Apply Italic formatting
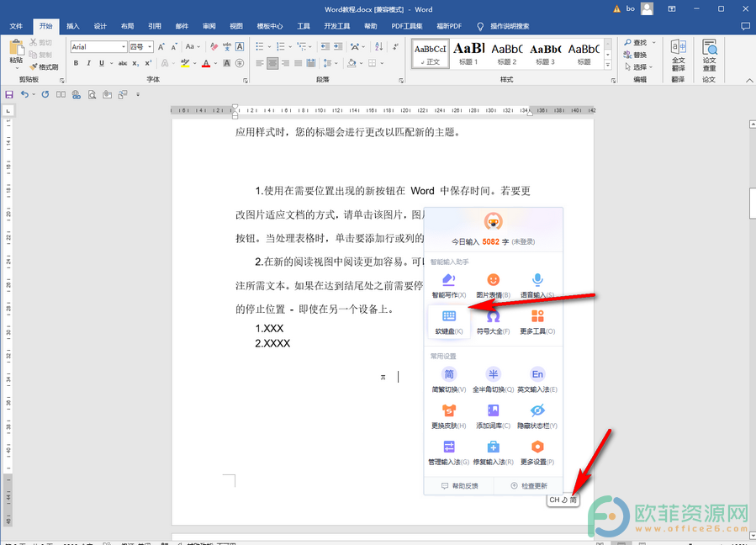756x545 pixels. [x=88, y=63]
